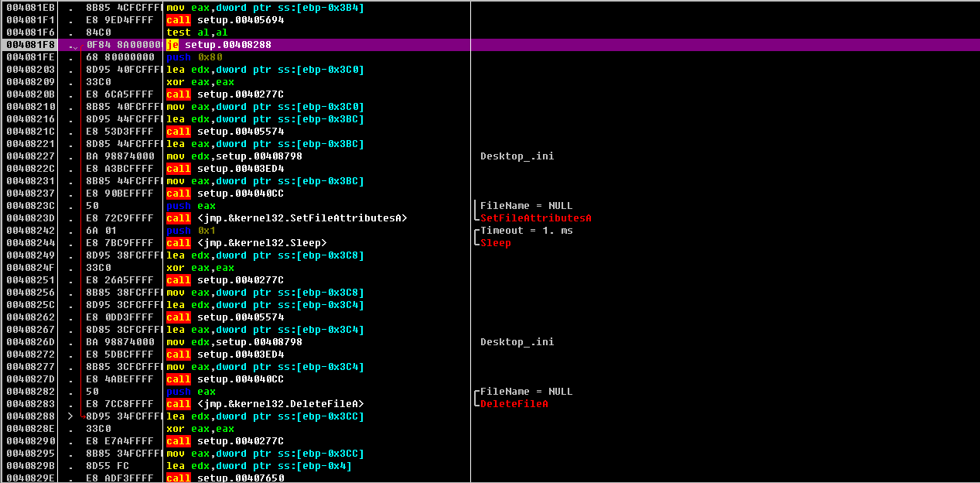Click lea edx,[ebp-0x4] instruction at 0040829B
The width and height of the screenshot is (980, 483).
tap(259, 466)
